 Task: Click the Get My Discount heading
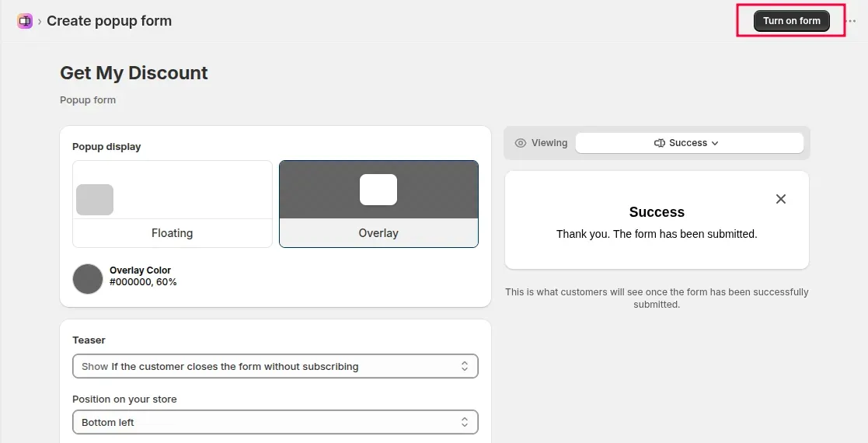click(x=134, y=73)
